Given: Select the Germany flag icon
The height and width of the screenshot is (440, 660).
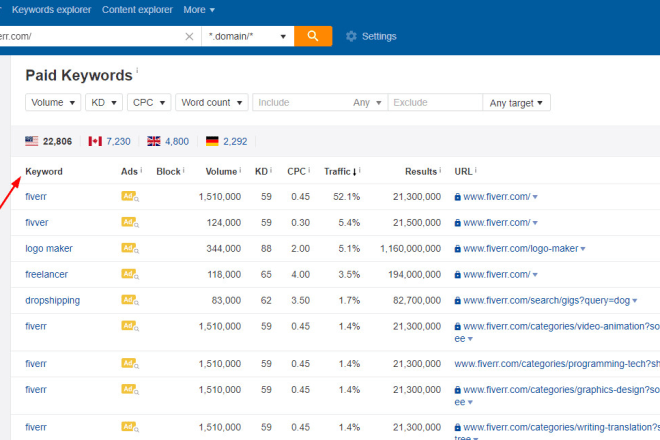Looking at the screenshot, I should tap(212, 141).
